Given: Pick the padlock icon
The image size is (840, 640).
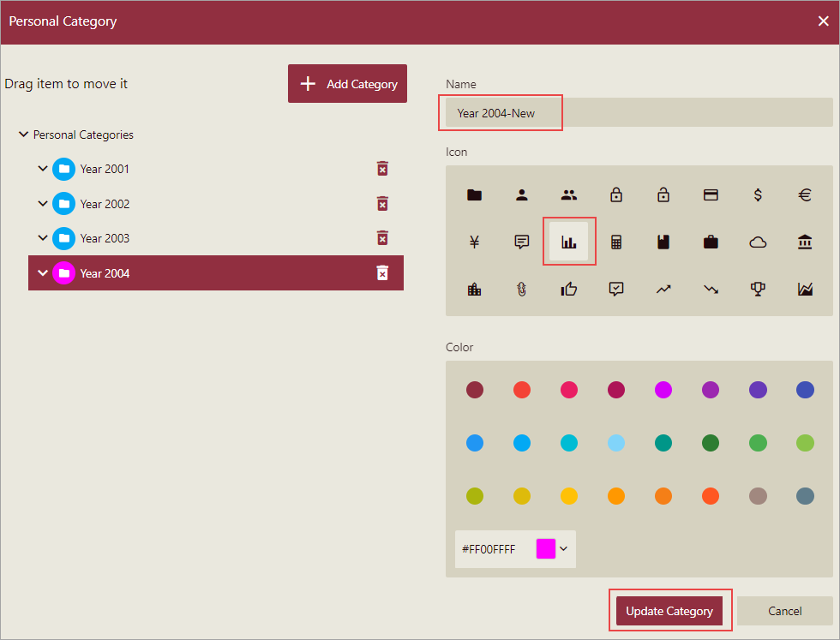Looking at the screenshot, I should click(x=615, y=194).
